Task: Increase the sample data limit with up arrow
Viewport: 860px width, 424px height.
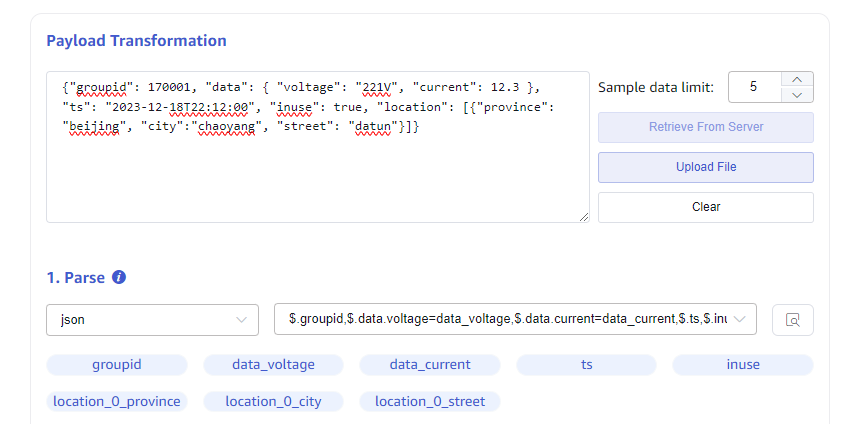Action: point(796,79)
